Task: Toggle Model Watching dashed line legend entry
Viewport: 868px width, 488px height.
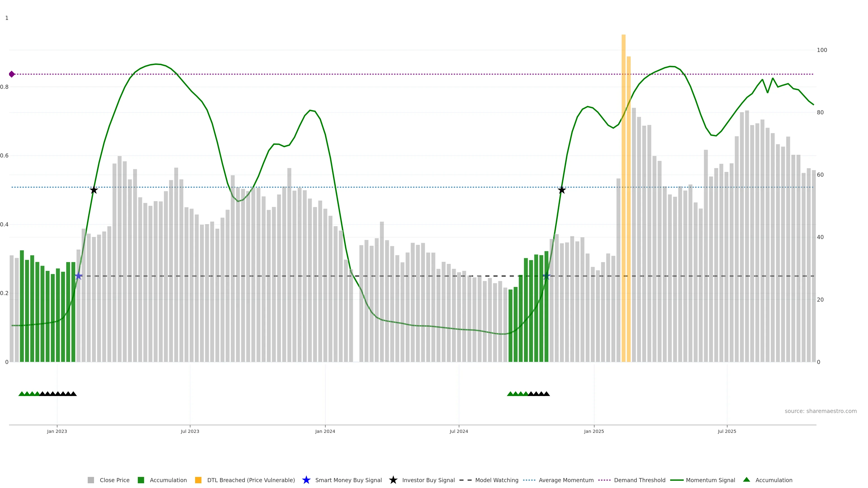Action: [x=496, y=480]
